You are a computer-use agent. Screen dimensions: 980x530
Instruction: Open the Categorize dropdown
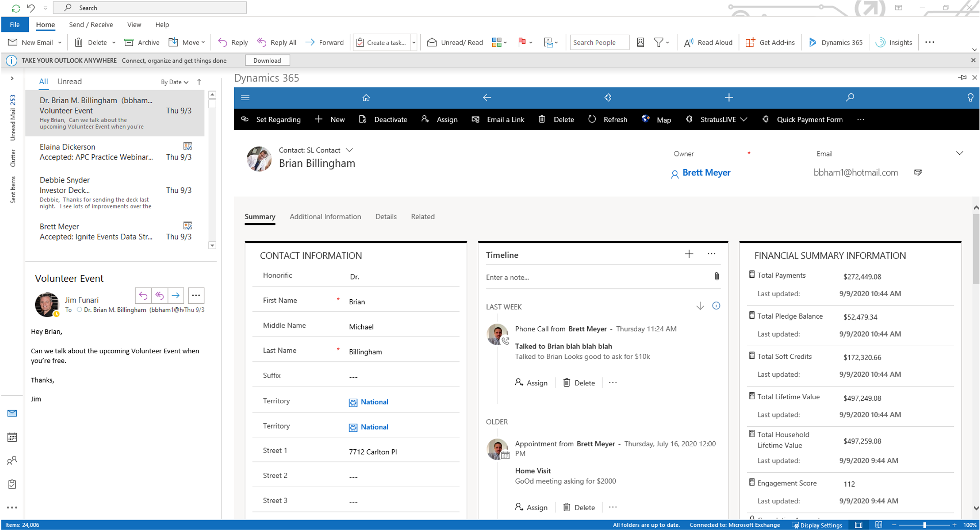[499, 42]
